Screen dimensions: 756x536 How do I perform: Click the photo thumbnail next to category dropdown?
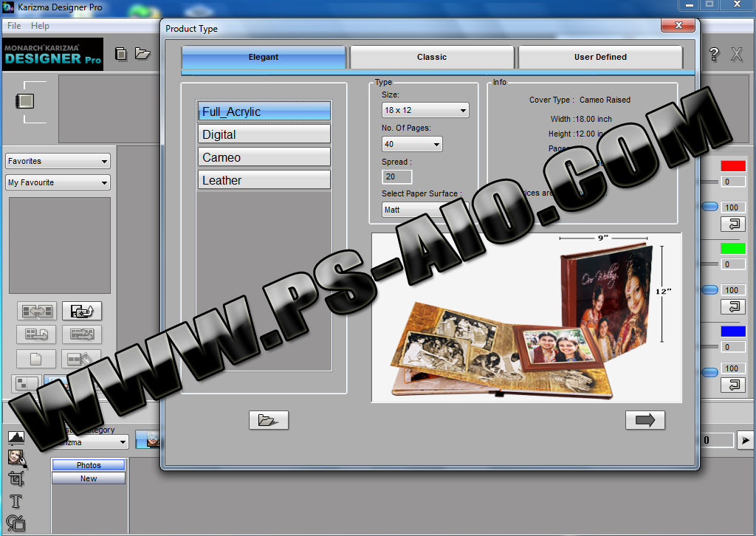point(148,439)
